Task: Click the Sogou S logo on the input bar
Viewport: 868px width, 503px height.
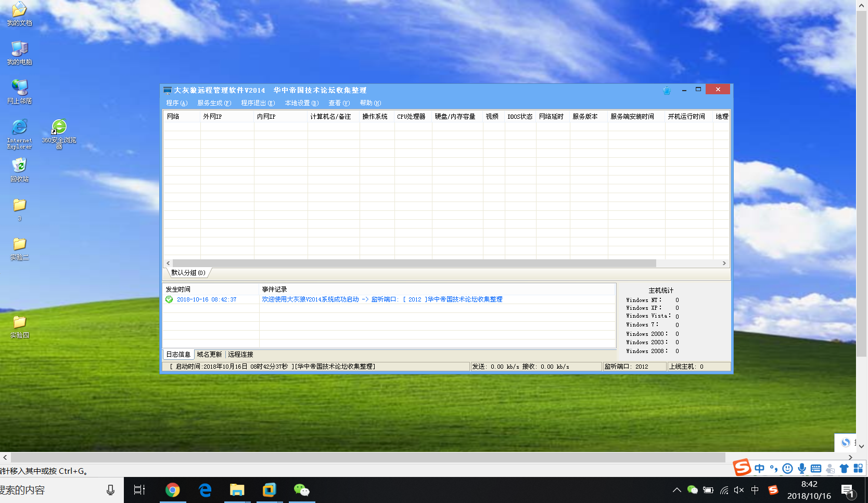Action: pos(742,467)
